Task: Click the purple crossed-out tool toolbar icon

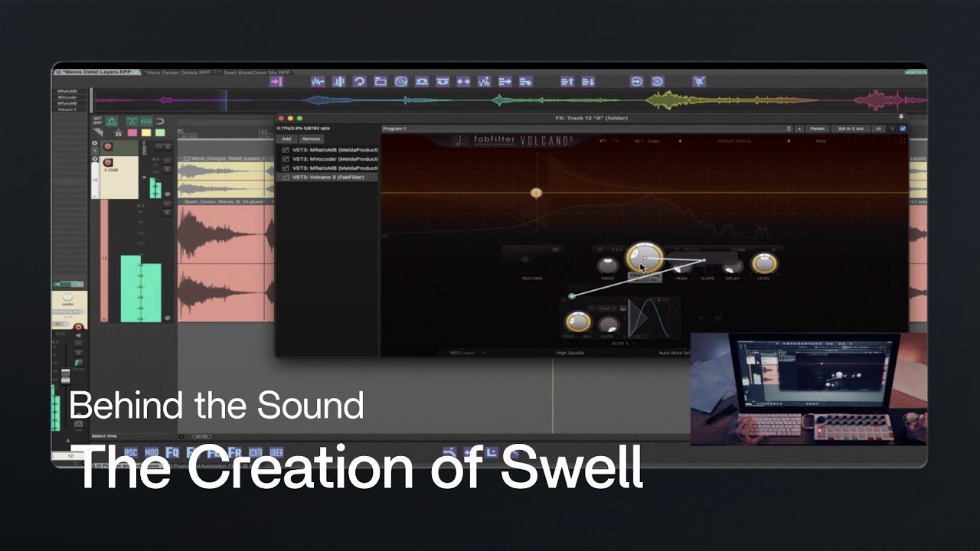Action: click(x=698, y=81)
